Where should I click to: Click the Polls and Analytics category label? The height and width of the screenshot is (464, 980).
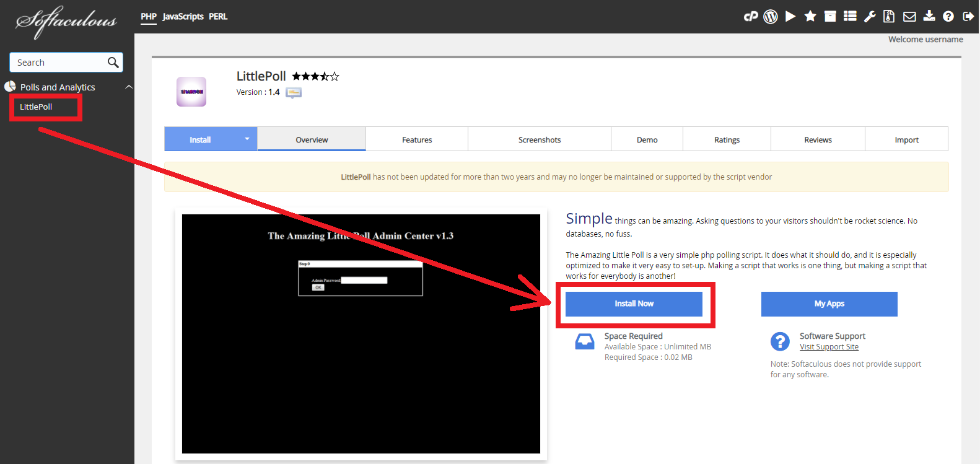pos(58,87)
